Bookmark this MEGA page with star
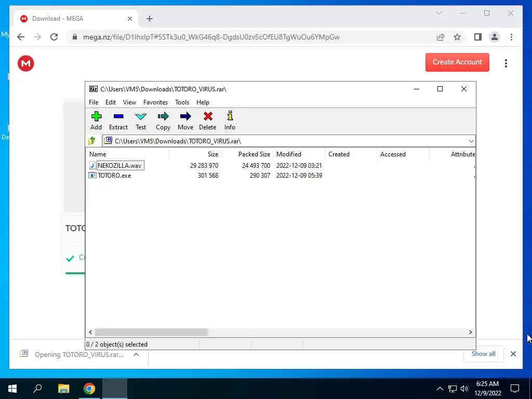Image resolution: width=532 pixels, height=399 pixels. pos(457,37)
